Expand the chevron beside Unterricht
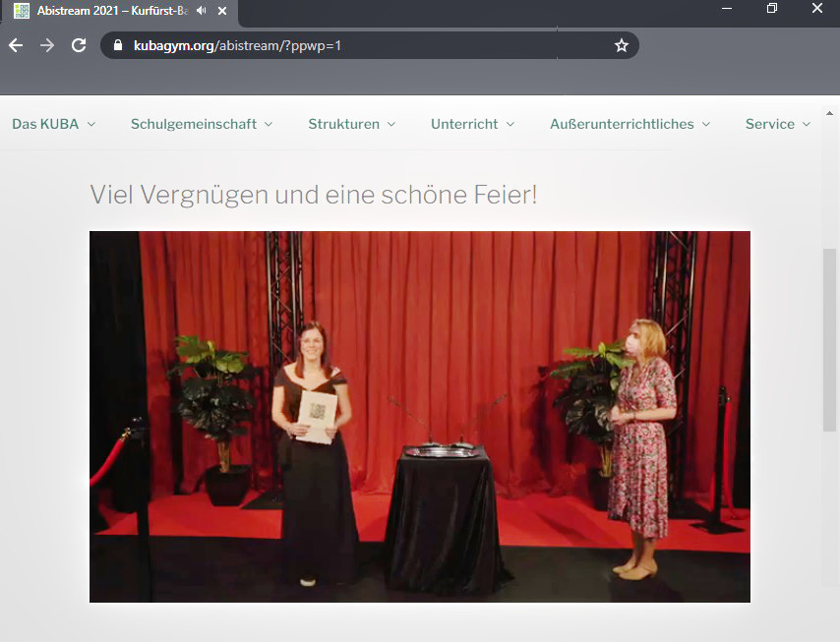This screenshot has height=642, width=840. [x=510, y=124]
